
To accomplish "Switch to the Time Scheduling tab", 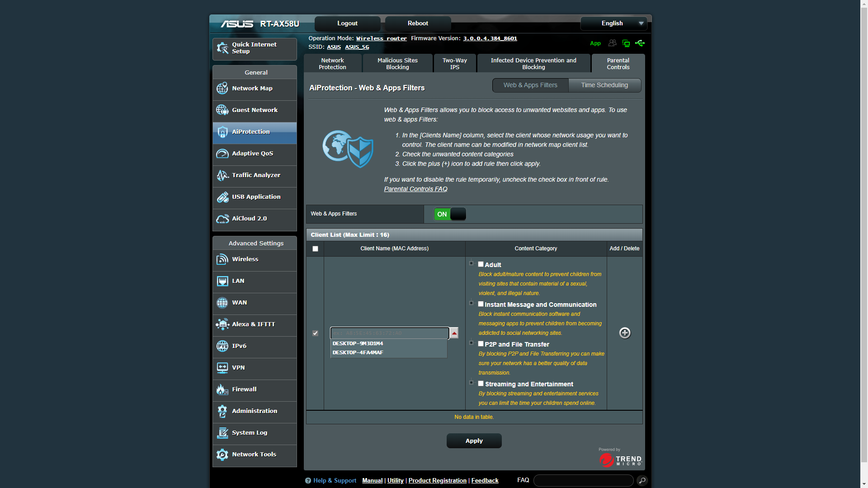I will 604,84.
